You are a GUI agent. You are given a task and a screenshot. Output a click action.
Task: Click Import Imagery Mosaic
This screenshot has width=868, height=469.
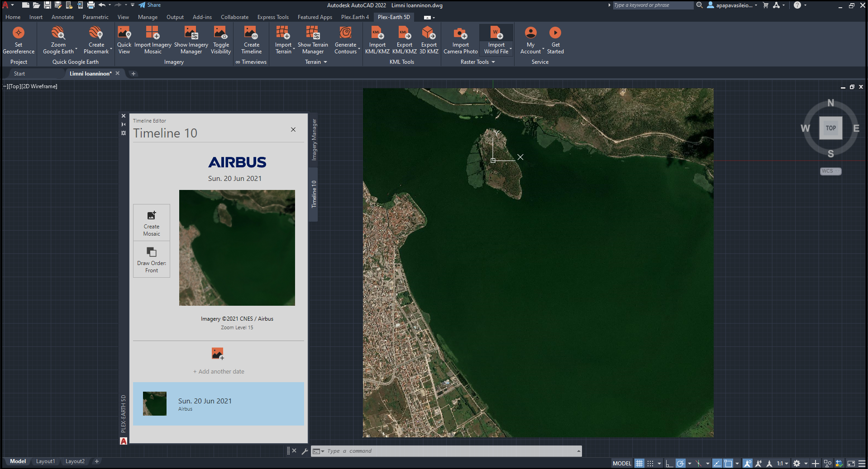pos(153,40)
